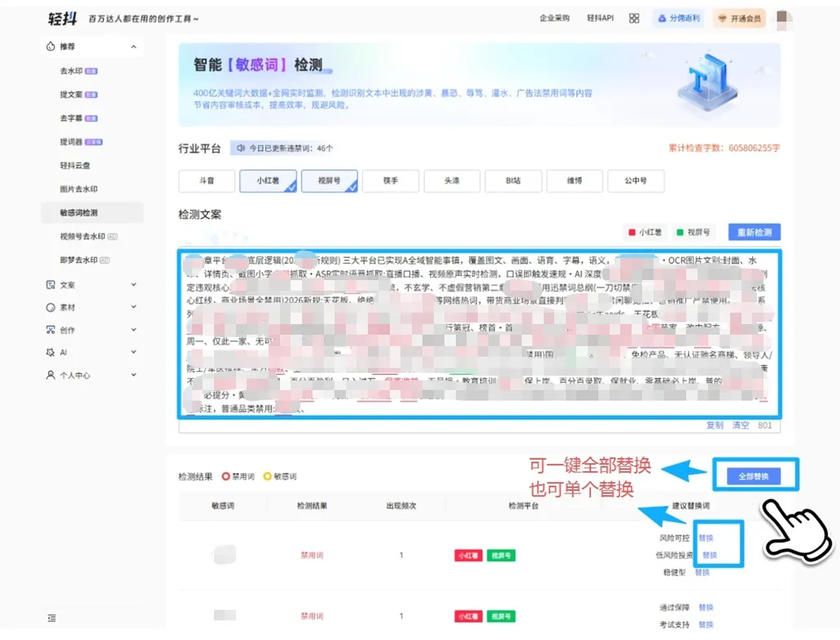840x640 pixels.
Task: Deselect the 小红书 platform option
Action: [268, 181]
